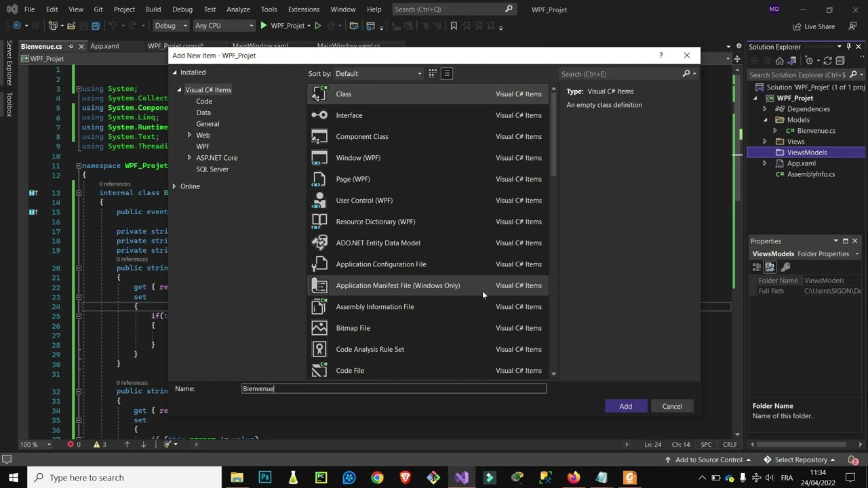The image size is (868, 488).
Task: Click the Save All toolbar icon
Action: (96, 26)
